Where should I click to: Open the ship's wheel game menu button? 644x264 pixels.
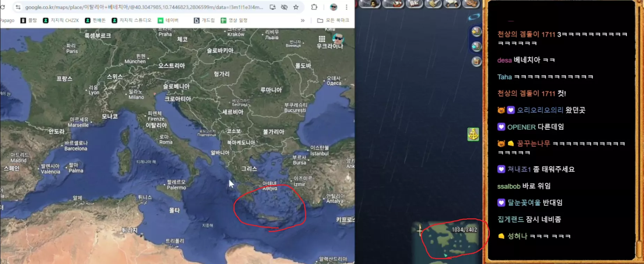click(x=471, y=3)
